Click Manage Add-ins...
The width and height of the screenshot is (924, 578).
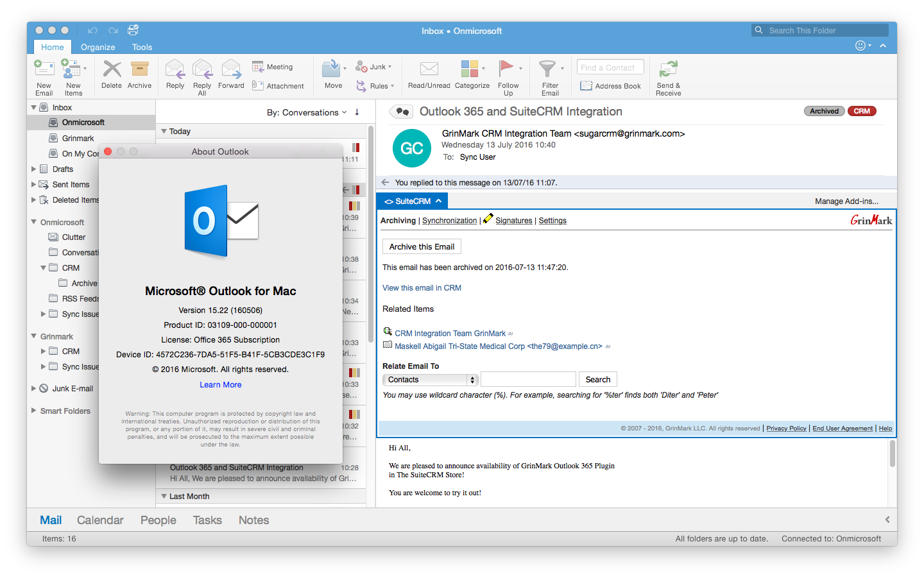846,201
